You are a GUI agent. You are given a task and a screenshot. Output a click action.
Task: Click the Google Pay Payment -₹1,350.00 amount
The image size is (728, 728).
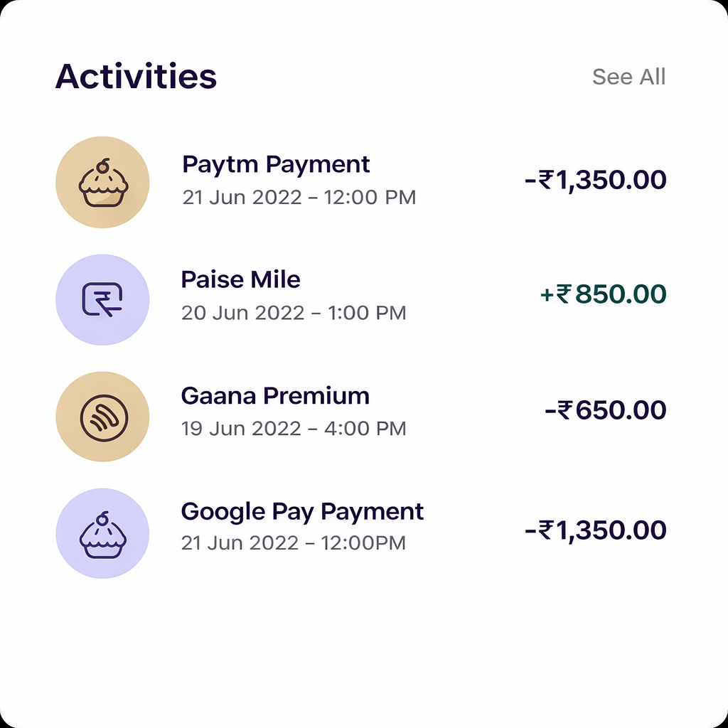coord(595,530)
